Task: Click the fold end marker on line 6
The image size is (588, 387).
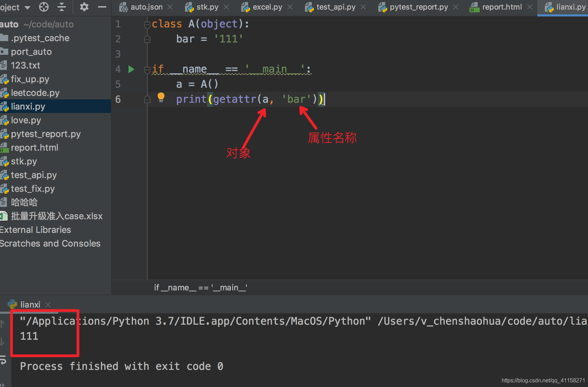Action: (147, 99)
